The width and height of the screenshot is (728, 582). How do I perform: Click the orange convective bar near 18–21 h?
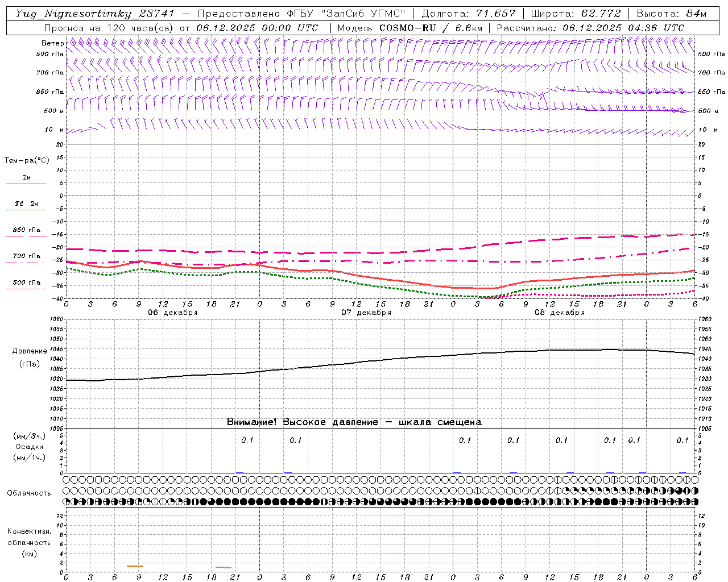[x=224, y=567]
